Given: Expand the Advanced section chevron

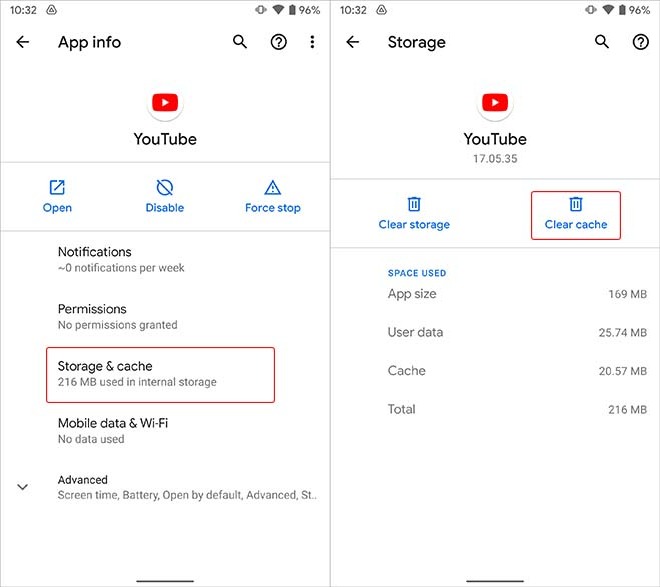Looking at the screenshot, I should tap(22, 487).
